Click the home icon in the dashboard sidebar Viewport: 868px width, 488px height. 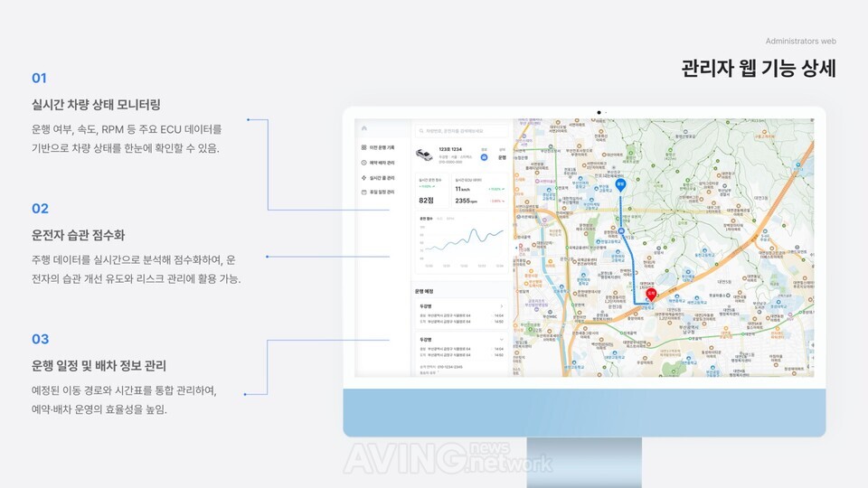(x=364, y=128)
